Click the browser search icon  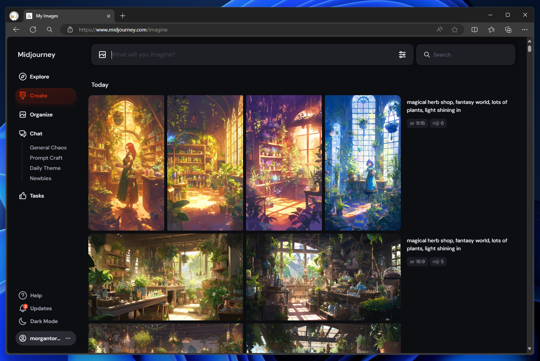(x=50, y=30)
